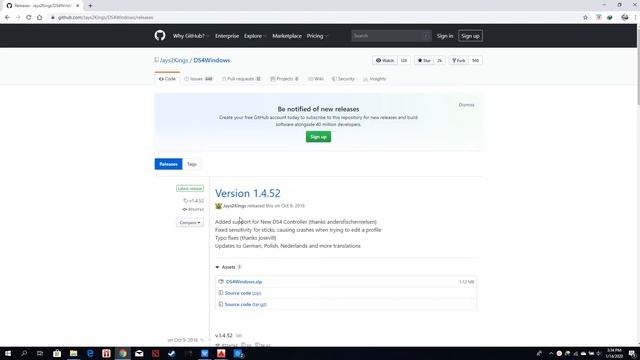Viewport: 640px width, 360px height.
Task: Go back using the browser back arrow
Action: point(7,18)
